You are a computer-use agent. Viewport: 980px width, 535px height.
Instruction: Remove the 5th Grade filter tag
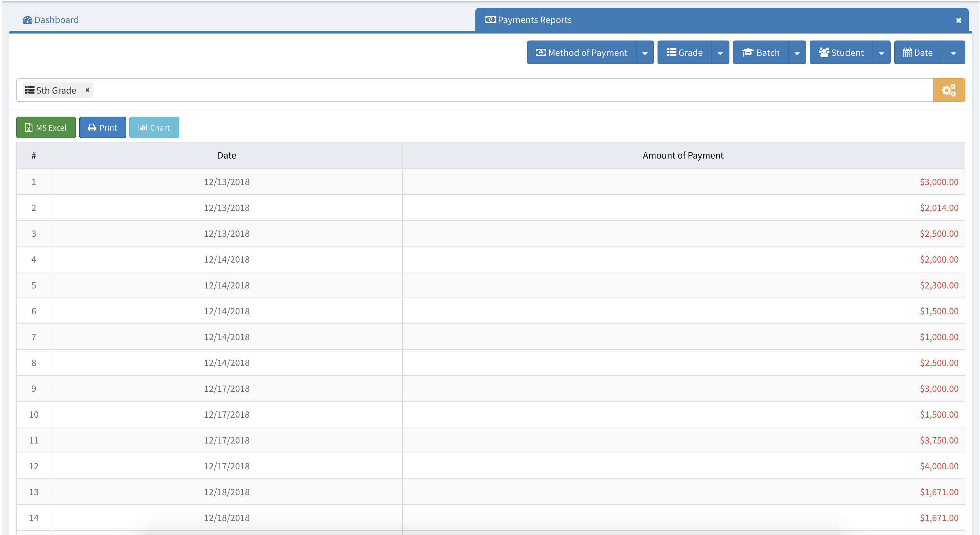point(87,90)
